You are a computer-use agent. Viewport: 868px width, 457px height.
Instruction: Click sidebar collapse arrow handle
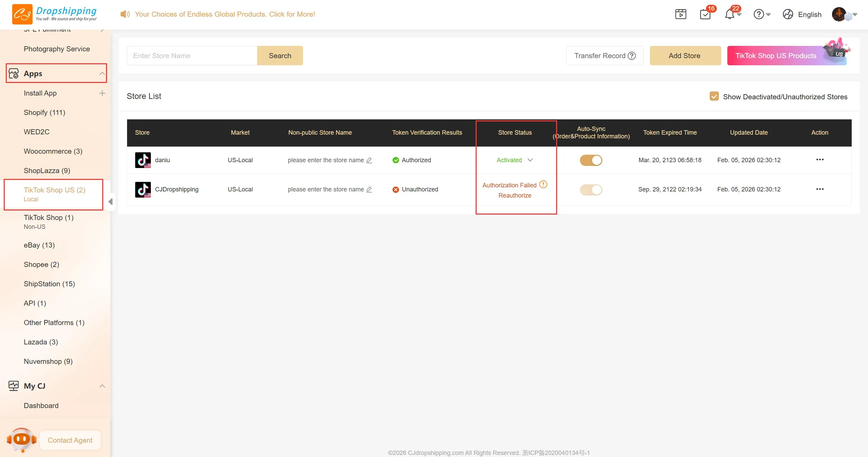pos(110,202)
